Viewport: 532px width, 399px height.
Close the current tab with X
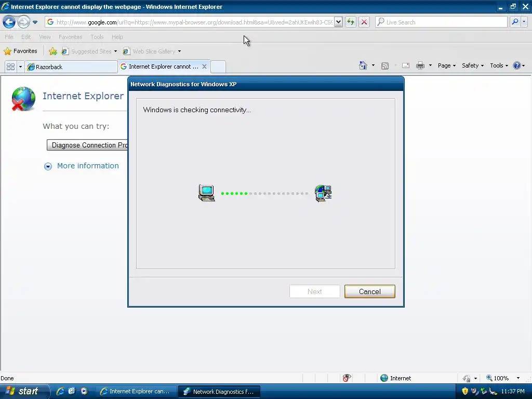click(x=204, y=66)
